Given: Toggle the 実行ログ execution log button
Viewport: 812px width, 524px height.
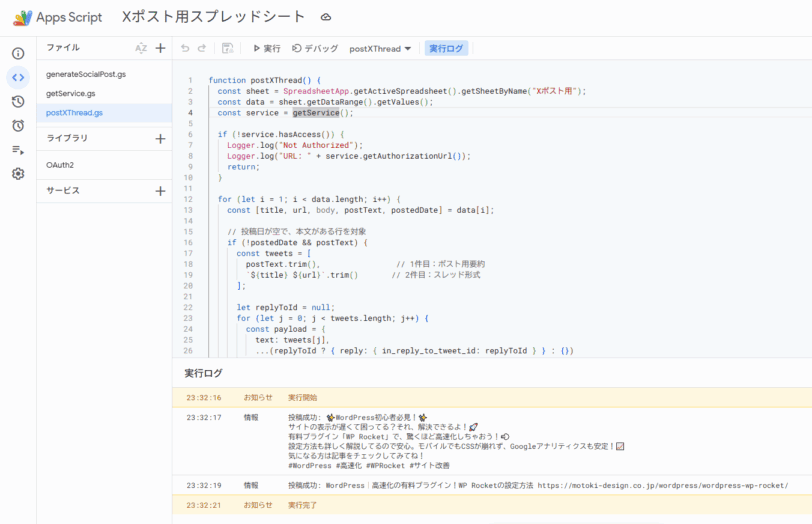Looking at the screenshot, I should pos(446,48).
